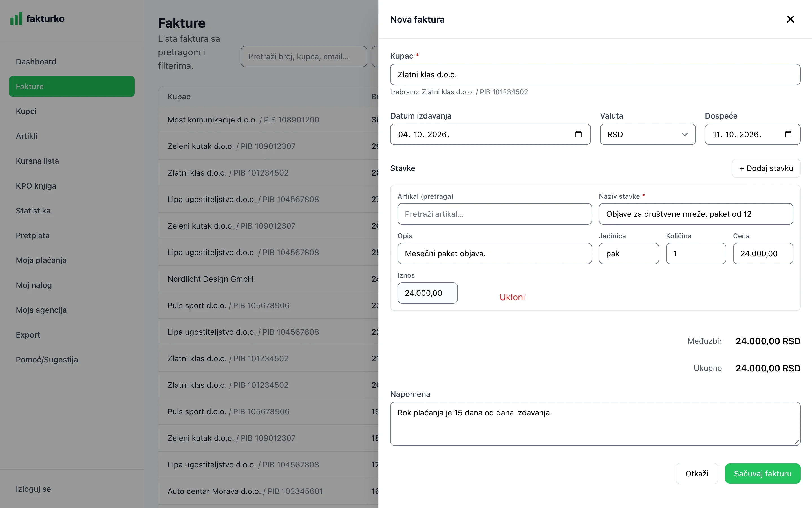Viewport: 812px width, 508px height.
Task: Remove item via Ukloni link
Action: (512, 297)
